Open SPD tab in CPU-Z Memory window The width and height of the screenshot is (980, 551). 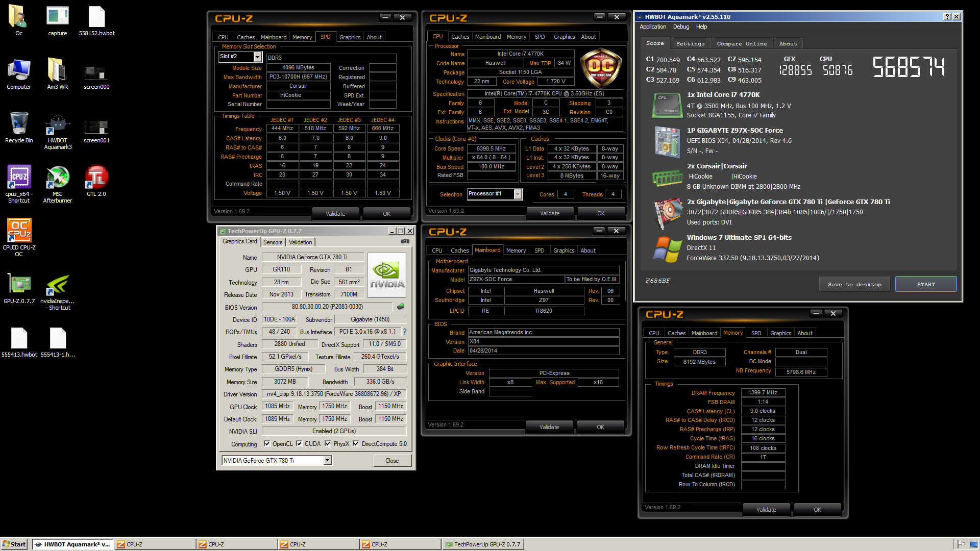[x=756, y=333]
